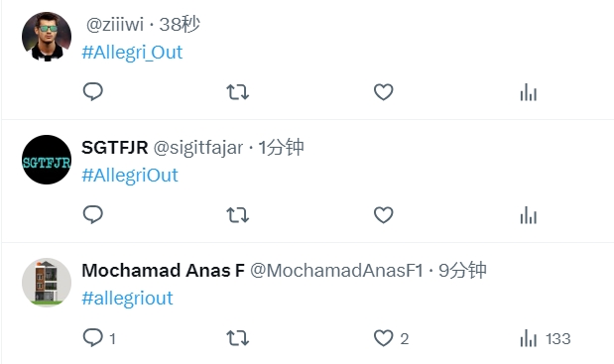Screen dimensions: 614x364
Task: Open the #Allegri_Out hashtag
Action: pos(132,53)
